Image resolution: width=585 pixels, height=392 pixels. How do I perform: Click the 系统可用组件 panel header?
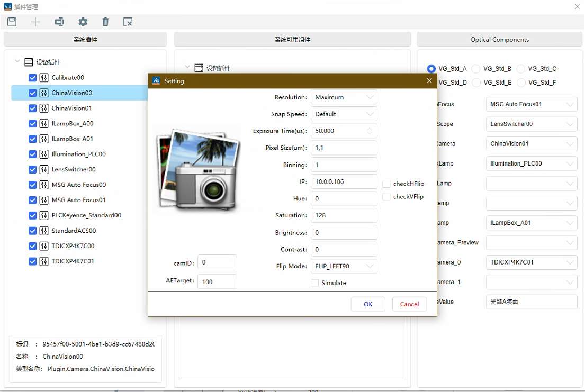[292, 39]
